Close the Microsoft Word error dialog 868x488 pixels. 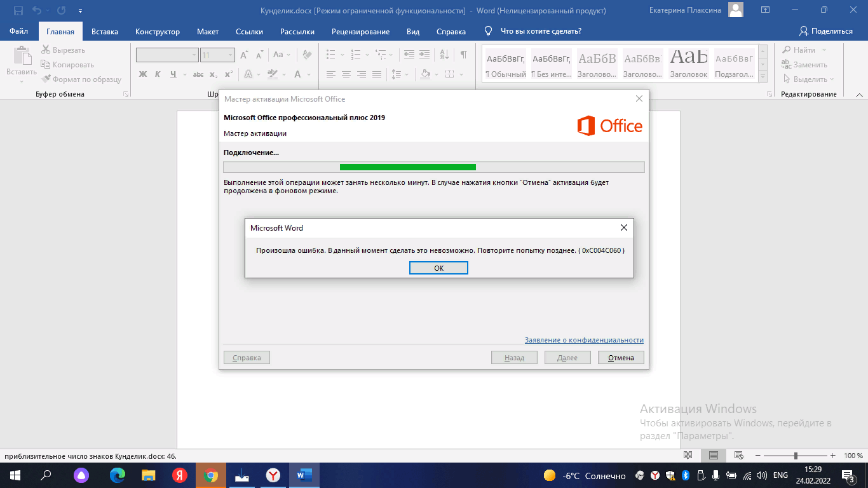coord(623,227)
